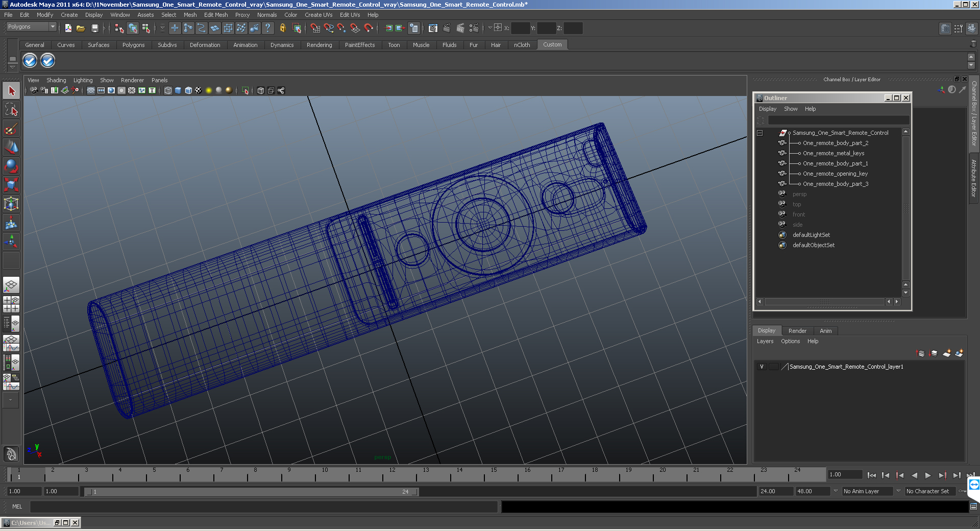Create layer and assign selected objects

(x=959, y=353)
